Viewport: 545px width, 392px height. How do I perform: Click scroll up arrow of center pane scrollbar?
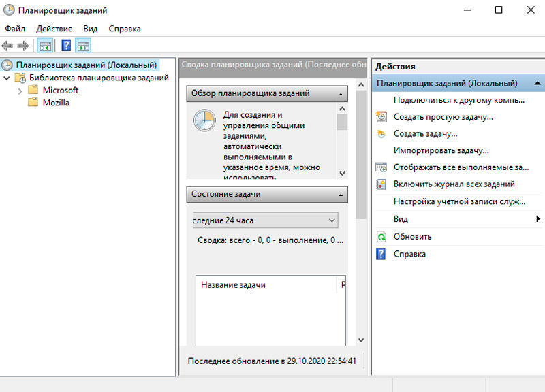[361, 84]
